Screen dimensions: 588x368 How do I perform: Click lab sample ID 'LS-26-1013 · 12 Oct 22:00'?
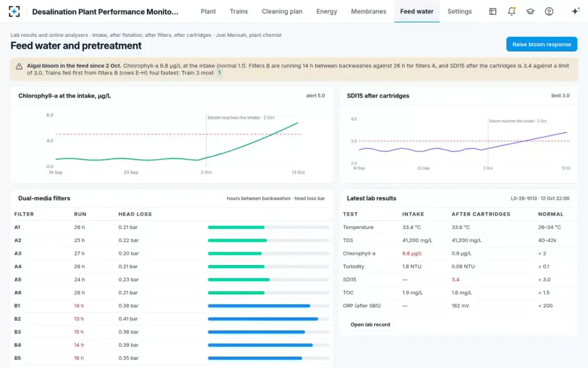pos(540,199)
